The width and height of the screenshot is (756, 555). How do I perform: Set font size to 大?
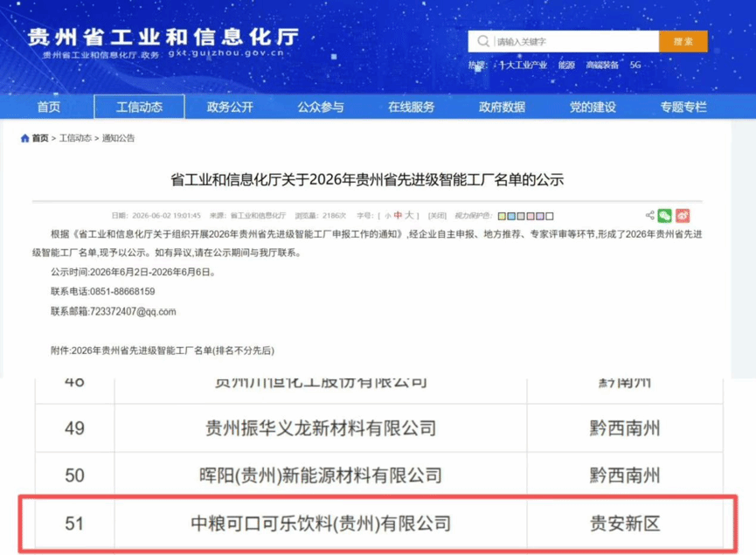(x=409, y=215)
